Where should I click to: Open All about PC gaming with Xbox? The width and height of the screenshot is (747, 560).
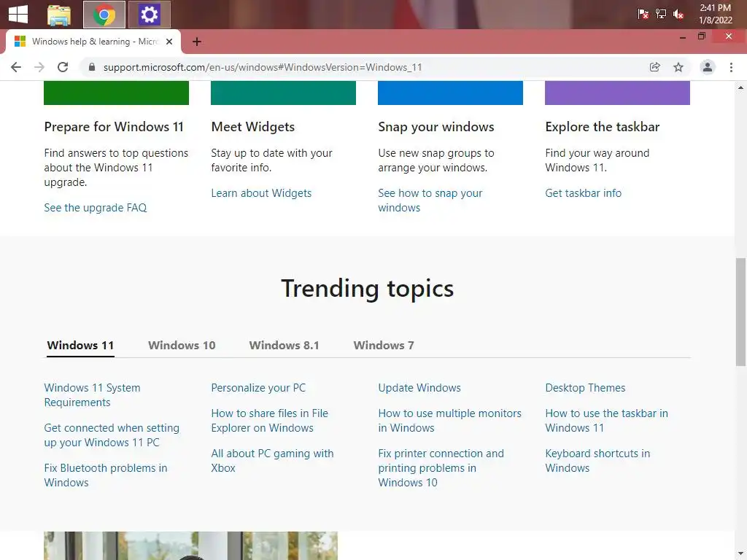[272, 461]
